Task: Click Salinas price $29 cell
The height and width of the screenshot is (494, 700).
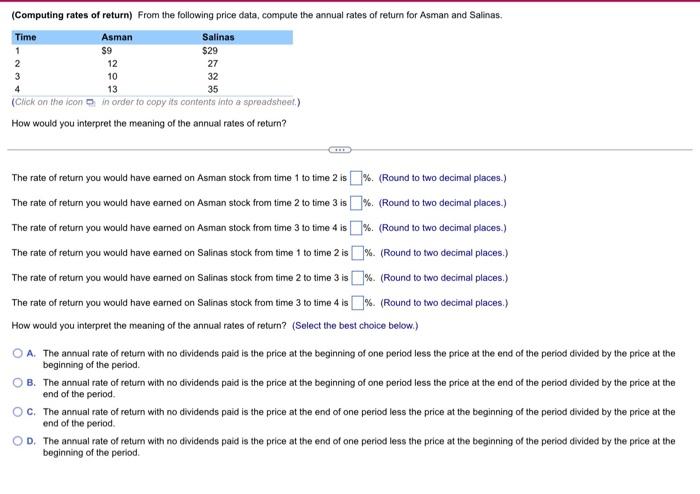Action: [210, 51]
